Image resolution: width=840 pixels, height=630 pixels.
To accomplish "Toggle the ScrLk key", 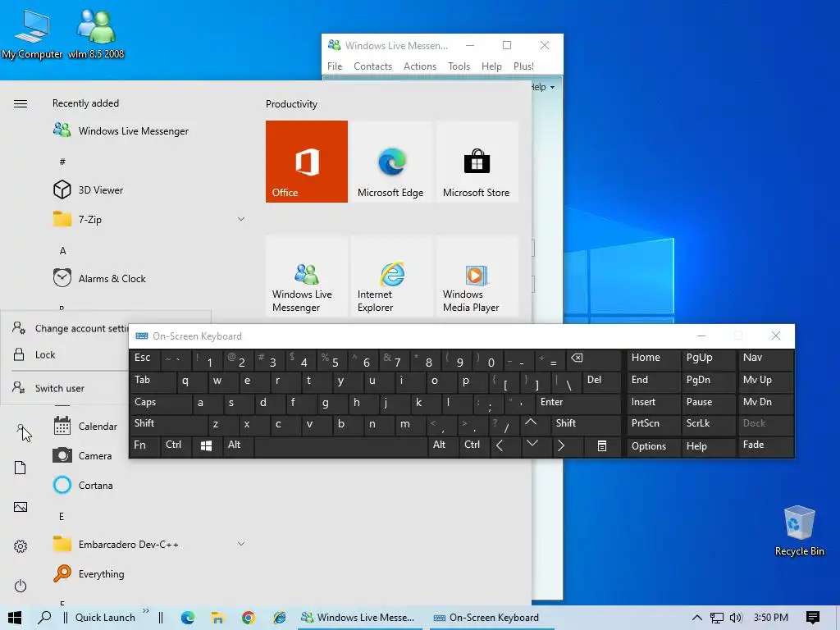I will pos(708,424).
